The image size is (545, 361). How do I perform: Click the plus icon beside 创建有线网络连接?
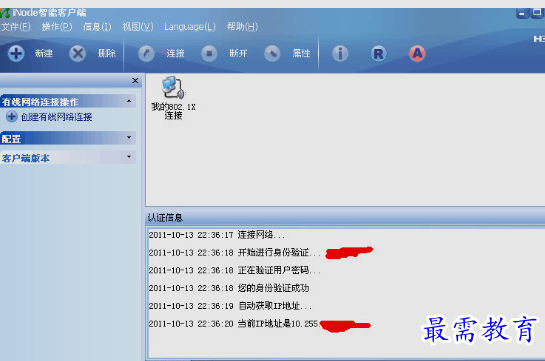tap(11, 116)
